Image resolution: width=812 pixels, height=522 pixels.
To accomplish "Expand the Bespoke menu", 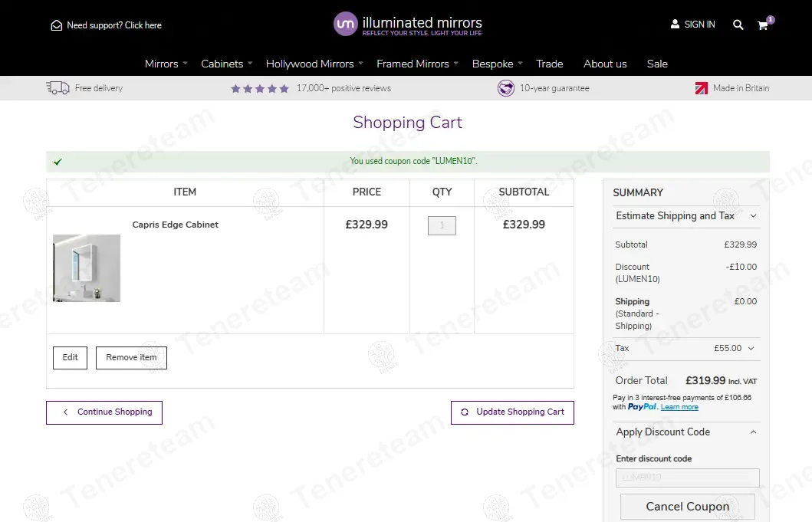I will (497, 64).
